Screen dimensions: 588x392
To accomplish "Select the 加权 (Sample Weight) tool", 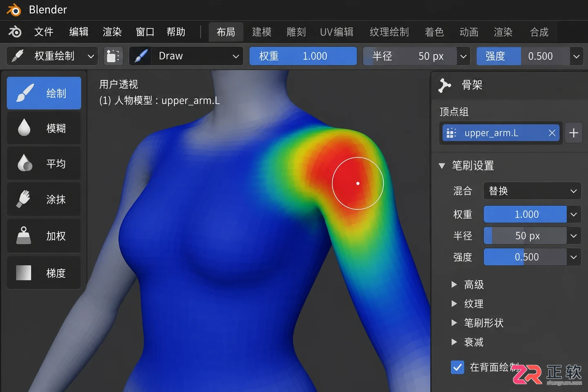I will pos(44,236).
